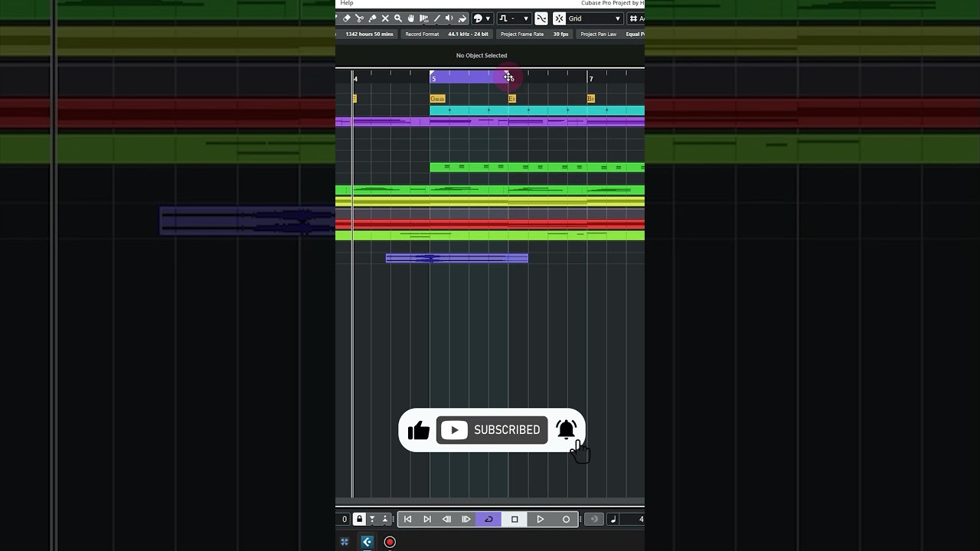This screenshot has height=551, width=980.
Task: Click bar 7 on the ruler
Action: (x=590, y=79)
